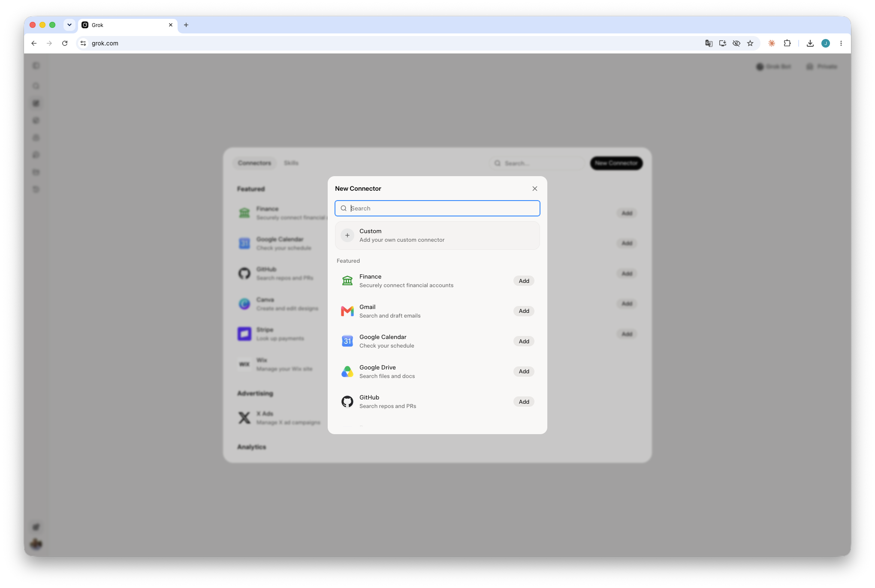Switch to the Skills tab behind dialog
Image resolution: width=875 pixels, height=588 pixels.
[291, 163]
